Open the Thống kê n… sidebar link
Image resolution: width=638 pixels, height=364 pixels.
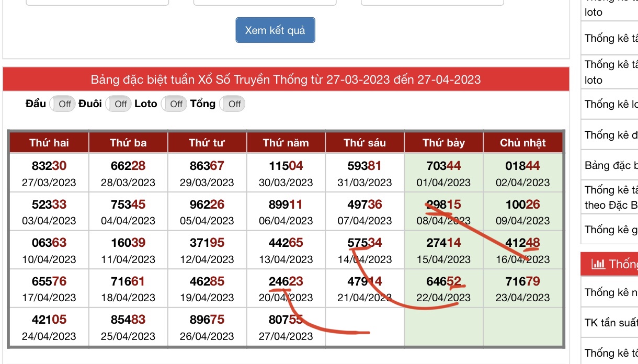[611, 292]
